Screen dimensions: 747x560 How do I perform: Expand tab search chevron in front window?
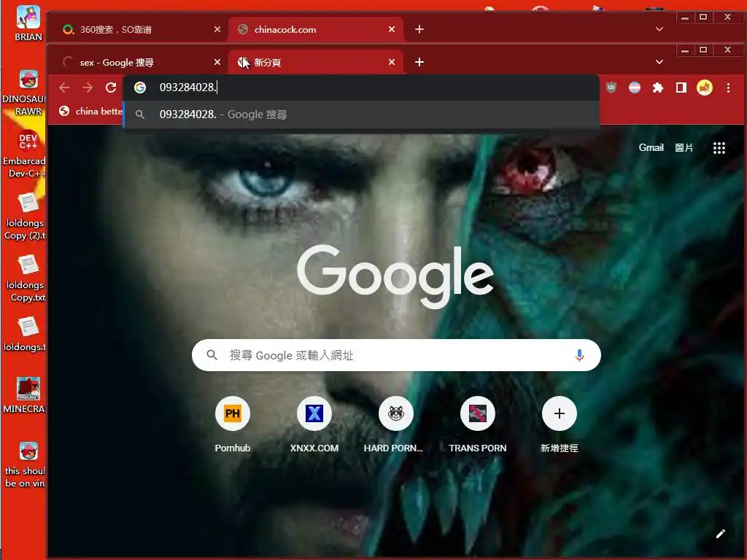[x=659, y=63]
